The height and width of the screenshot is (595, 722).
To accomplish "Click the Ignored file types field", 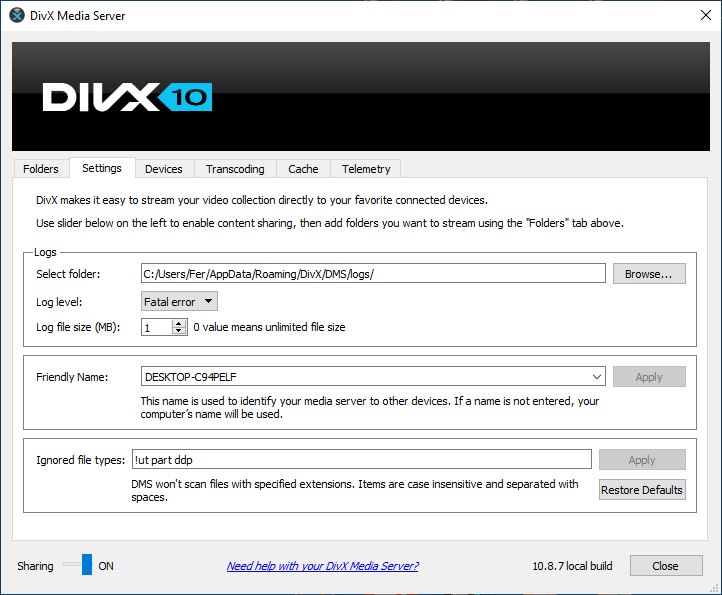I will coord(361,460).
